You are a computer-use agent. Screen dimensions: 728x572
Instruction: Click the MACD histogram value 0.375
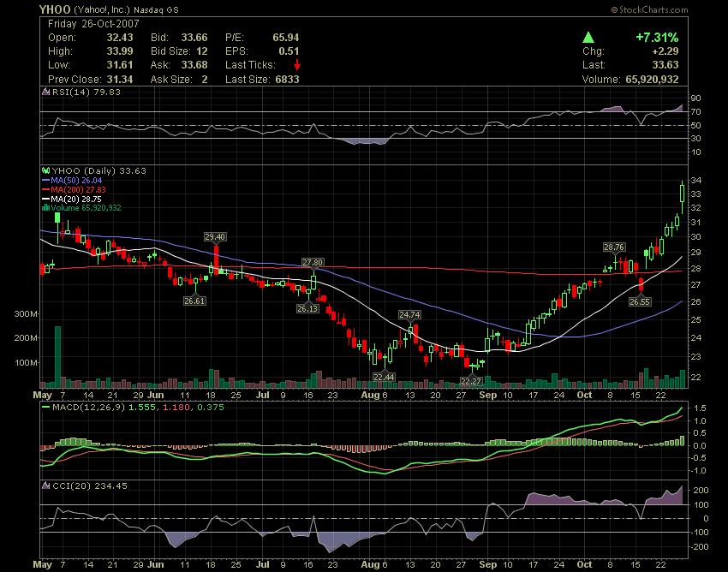pyautogui.click(x=211, y=407)
